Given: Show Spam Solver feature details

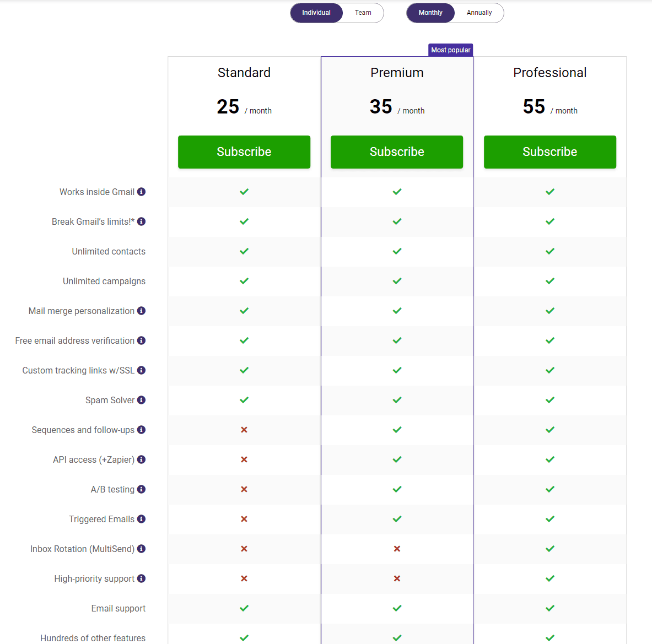Looking at the screenshot, I should tap(142, 400).
